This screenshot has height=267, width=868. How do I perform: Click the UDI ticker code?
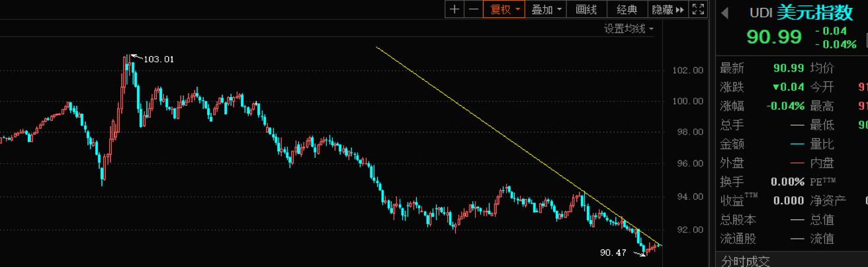coord(759,13)
